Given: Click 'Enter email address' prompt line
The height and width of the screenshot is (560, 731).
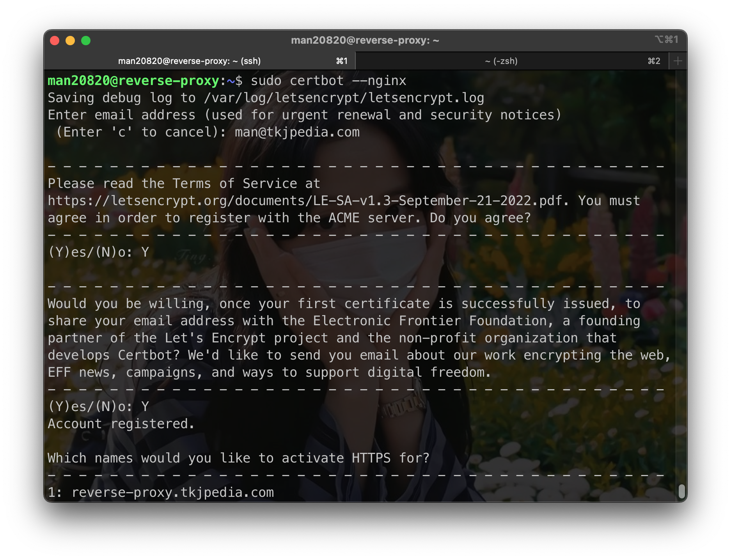Looking at the screenshot, I should coord(304,115).
